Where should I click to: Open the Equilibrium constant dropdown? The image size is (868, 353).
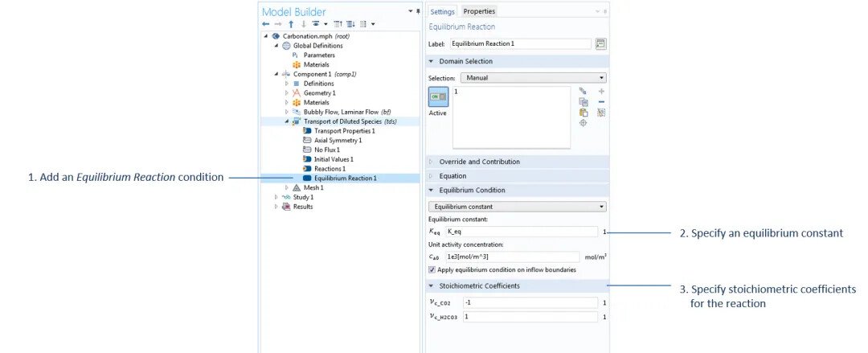[x=517, y=207]
